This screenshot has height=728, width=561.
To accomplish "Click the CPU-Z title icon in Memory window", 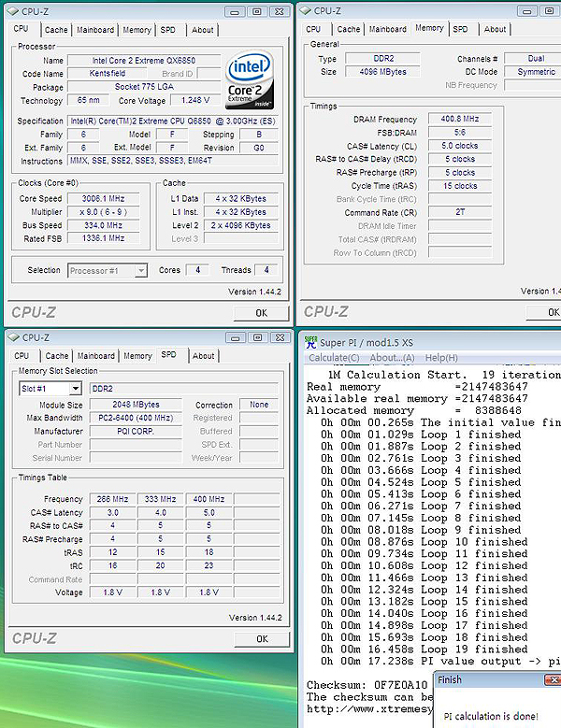I will coord(306,10).
